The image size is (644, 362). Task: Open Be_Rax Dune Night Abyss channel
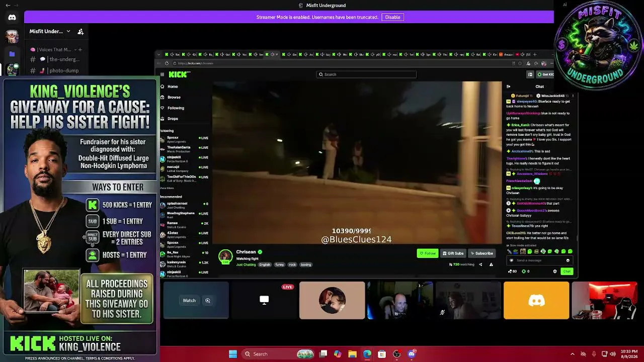click(x=184, y=254)
